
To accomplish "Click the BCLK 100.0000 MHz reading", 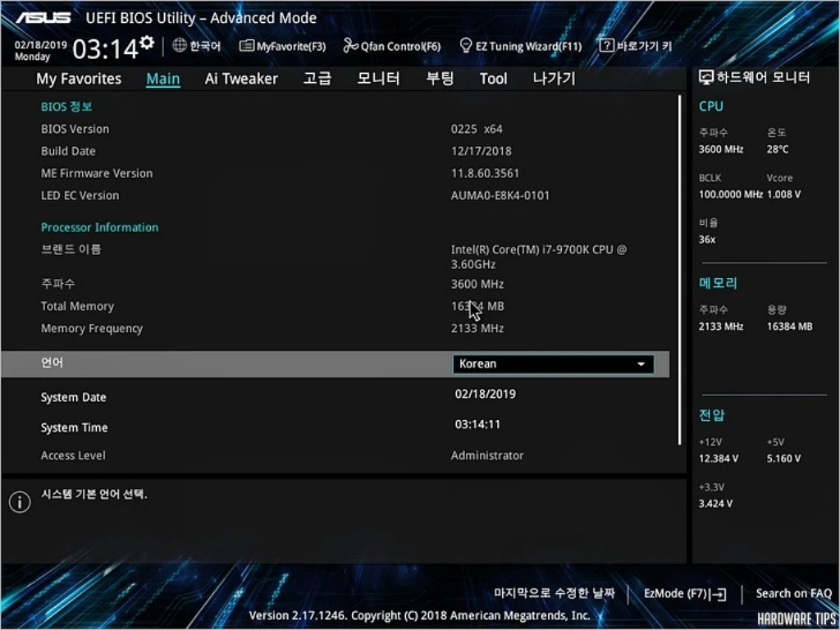I will click(x=731, y=194).
